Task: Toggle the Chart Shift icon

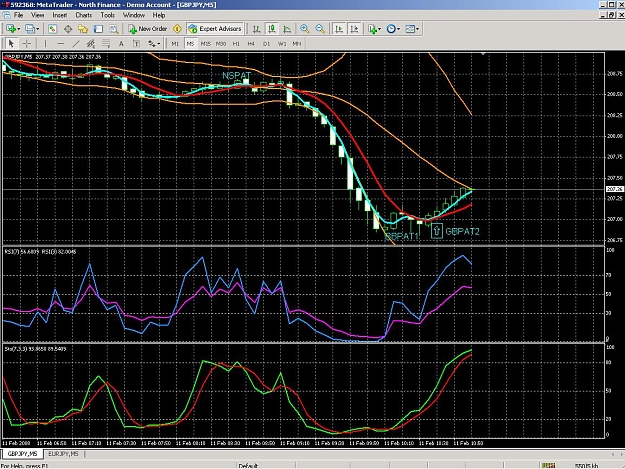Action: coord(354,29)
